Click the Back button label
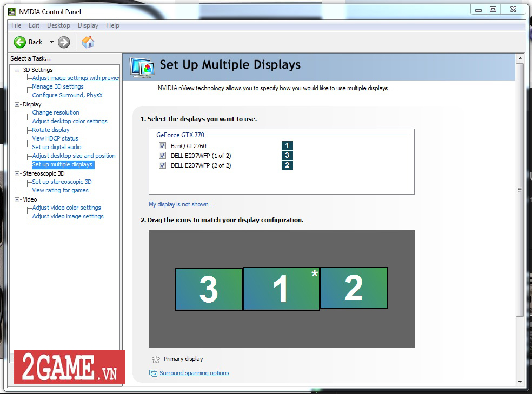 [35, 42]
